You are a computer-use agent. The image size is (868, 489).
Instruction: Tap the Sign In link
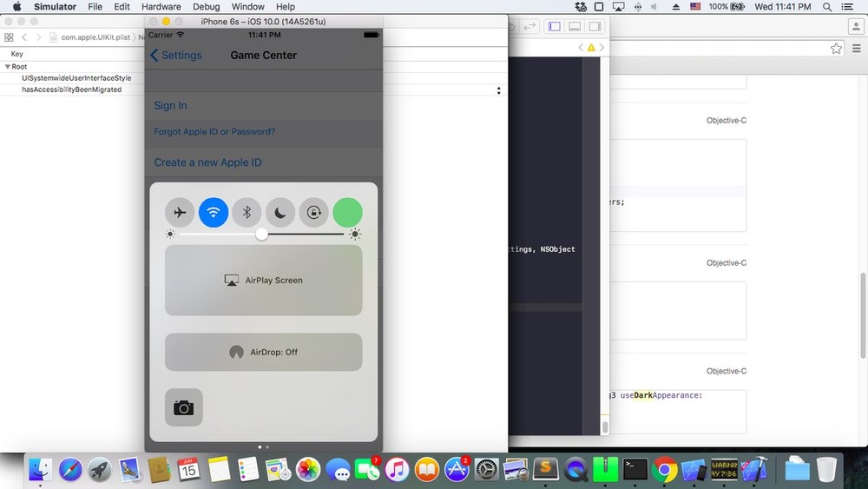[170, 105]
